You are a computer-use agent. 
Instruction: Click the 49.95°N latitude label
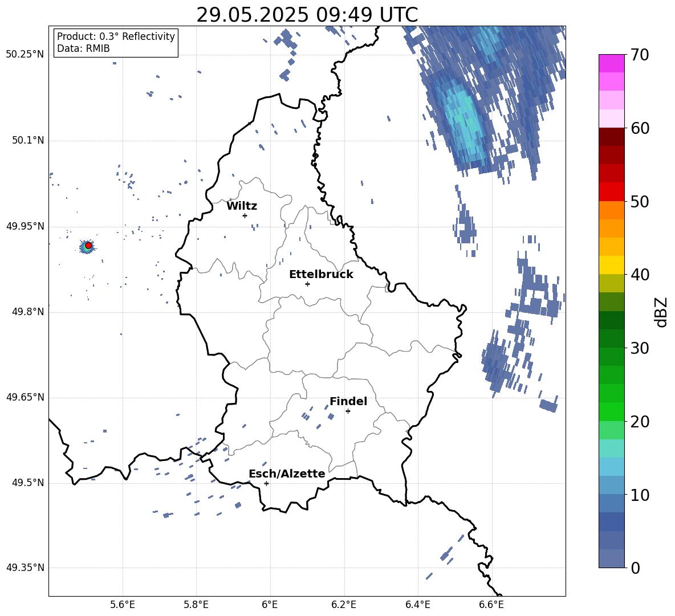[25, 226]
